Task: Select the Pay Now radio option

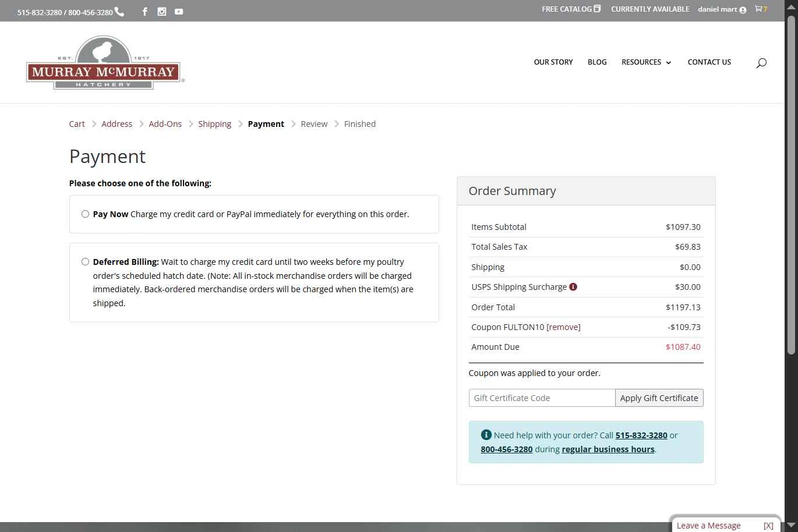Action: (x=85, y=214)
